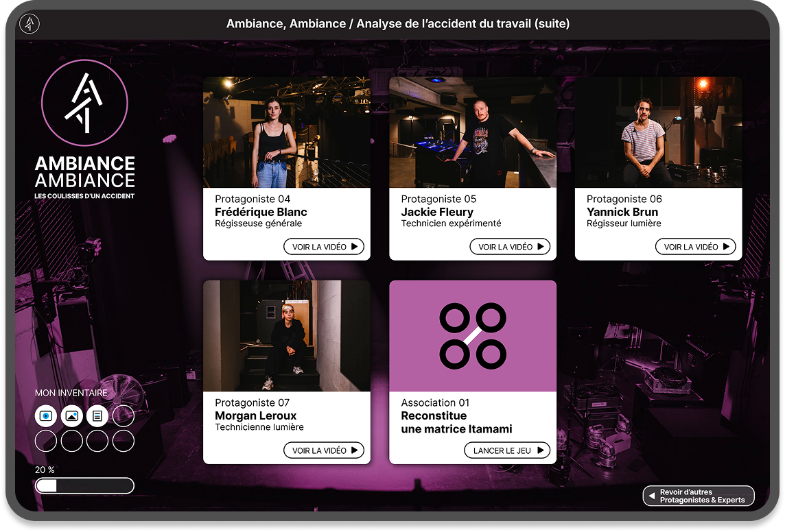Watch Morgan Leroux's video

[x=324, y=450]
